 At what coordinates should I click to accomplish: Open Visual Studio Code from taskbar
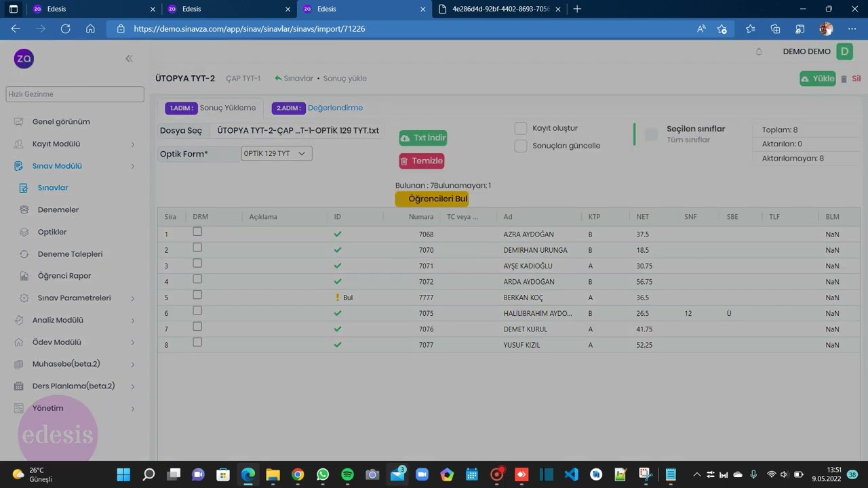click(x=571, y=474)
